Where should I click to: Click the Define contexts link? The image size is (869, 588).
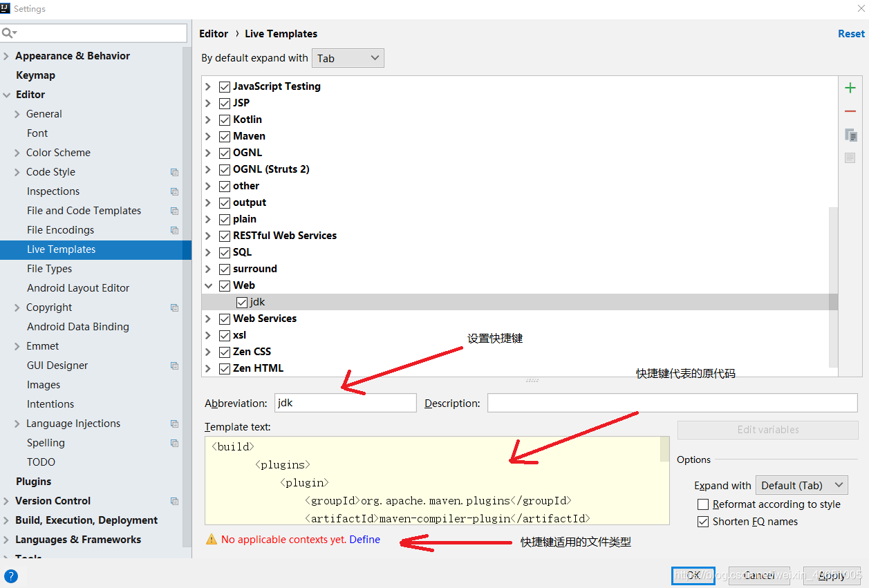[x=364, y=540]
